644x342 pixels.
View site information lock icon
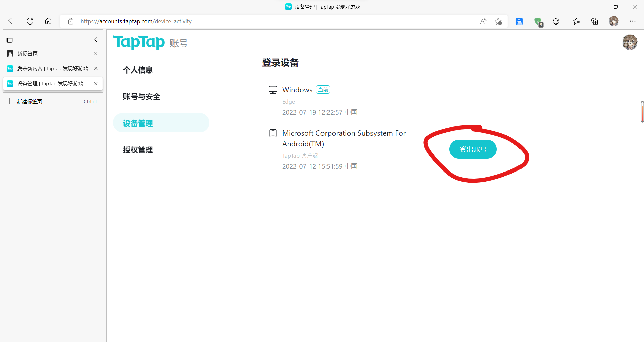click(x=71, y=21)
